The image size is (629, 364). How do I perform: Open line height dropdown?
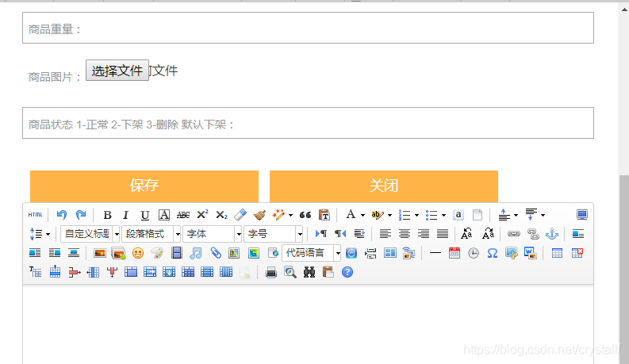[x=48, y=234]
